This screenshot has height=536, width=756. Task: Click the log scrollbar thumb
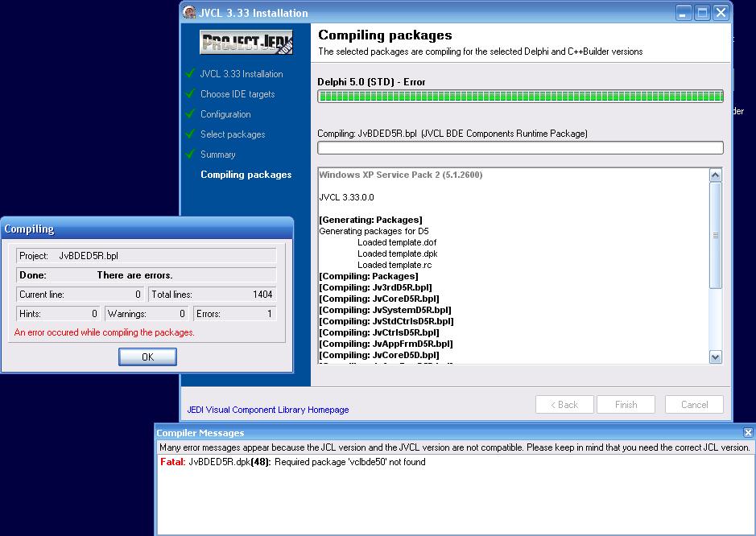pos(716,235)
